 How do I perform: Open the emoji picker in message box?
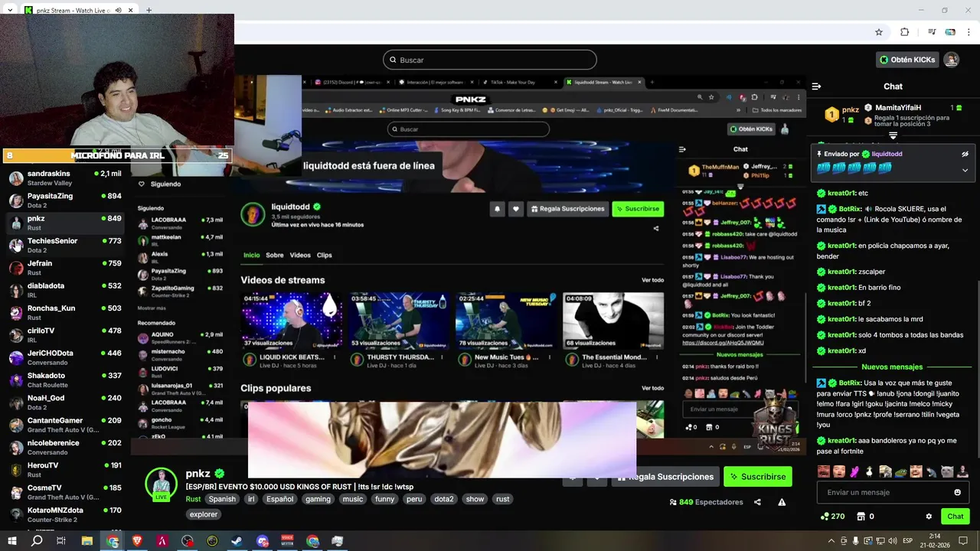click(957, 492)
